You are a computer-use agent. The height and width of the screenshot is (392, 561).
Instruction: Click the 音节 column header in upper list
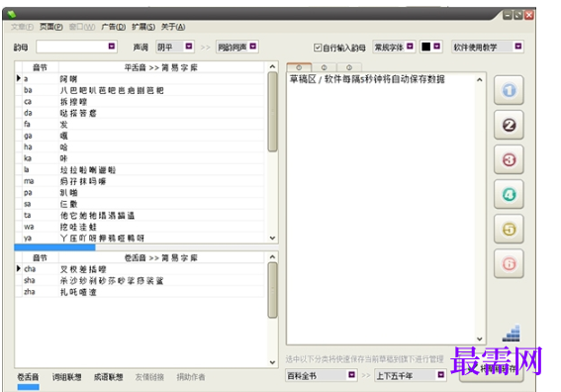(40, 67)
